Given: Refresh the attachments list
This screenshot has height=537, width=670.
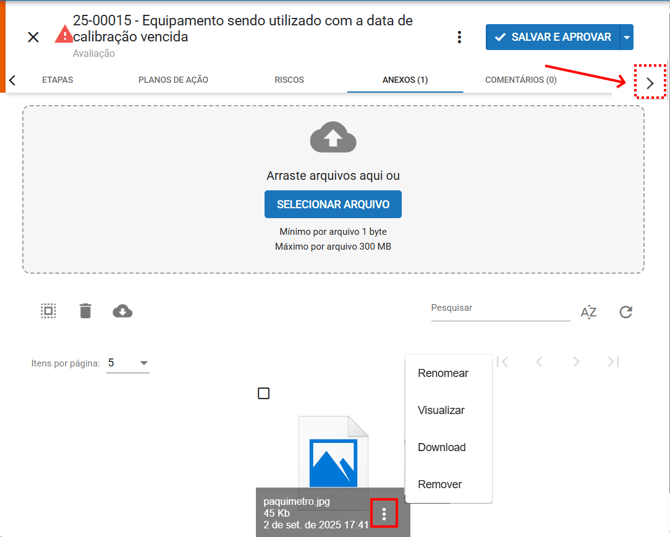Looking at the screenshot, I should pyautogui.click(x=626, y=312).
